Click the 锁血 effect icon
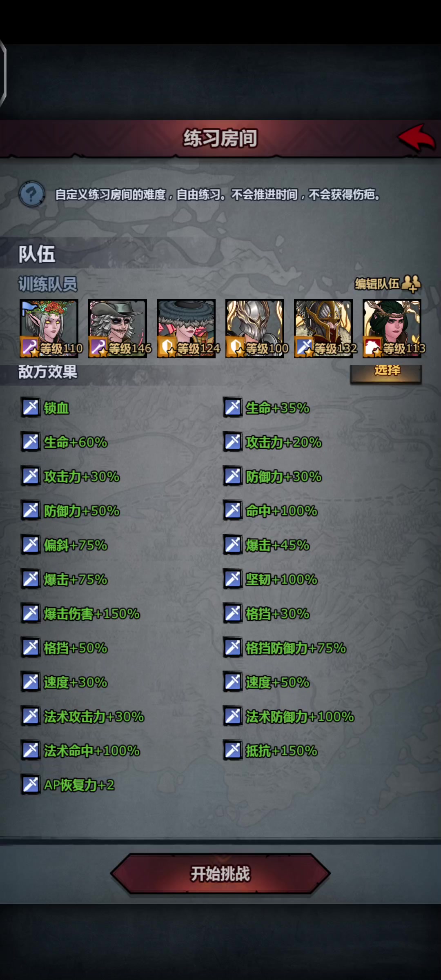Screen dimensions: 441x980 [x=31, y=408]
